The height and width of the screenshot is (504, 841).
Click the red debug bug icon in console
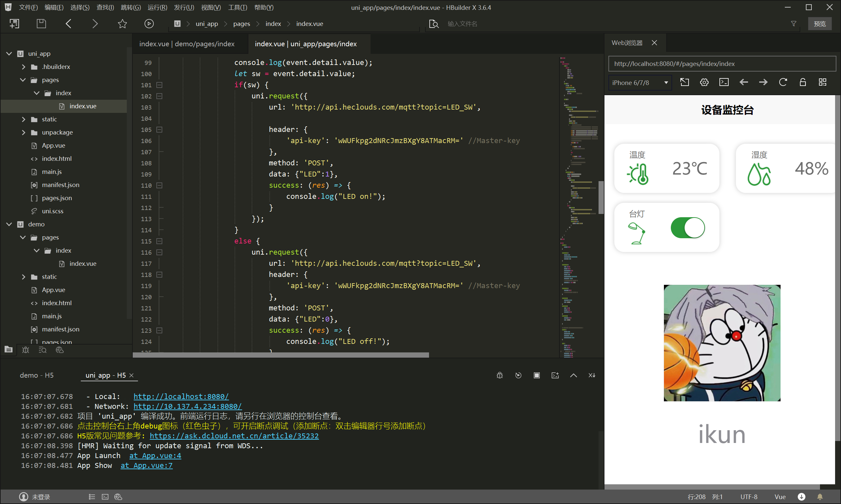click(499, 375)
